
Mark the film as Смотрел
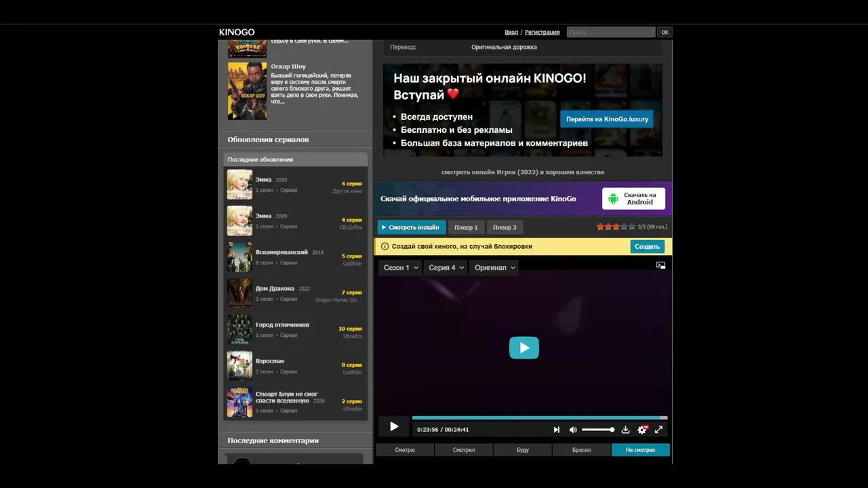click(x=464, y=450)
